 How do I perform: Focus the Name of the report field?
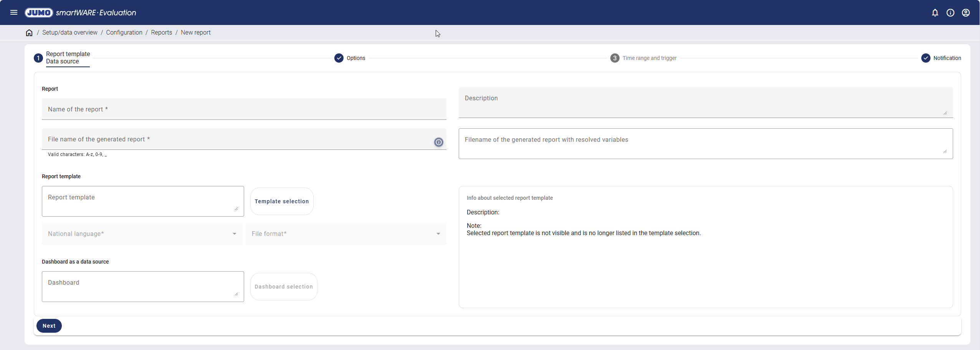(x=244, y=109)
